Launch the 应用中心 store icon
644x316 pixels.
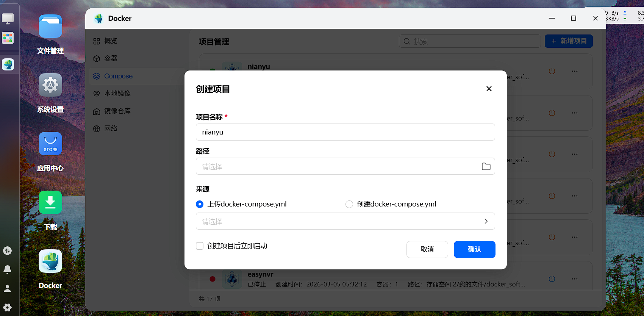pyautogui.click(x=50, y=144)
